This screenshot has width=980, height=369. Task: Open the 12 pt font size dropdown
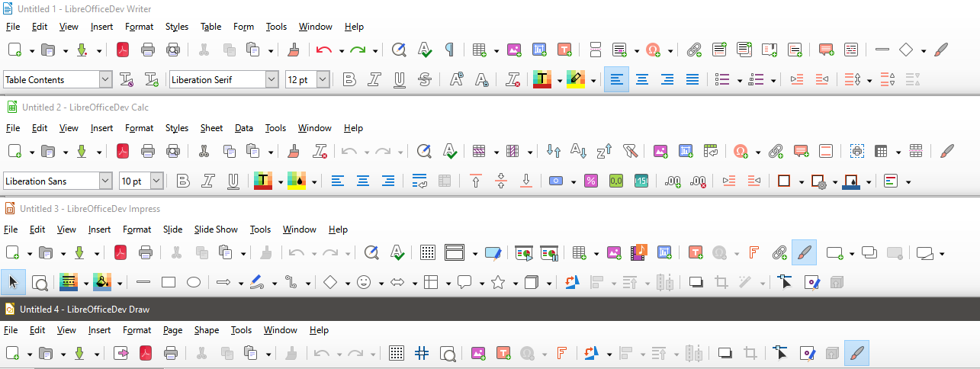click(x=323, y=79)
